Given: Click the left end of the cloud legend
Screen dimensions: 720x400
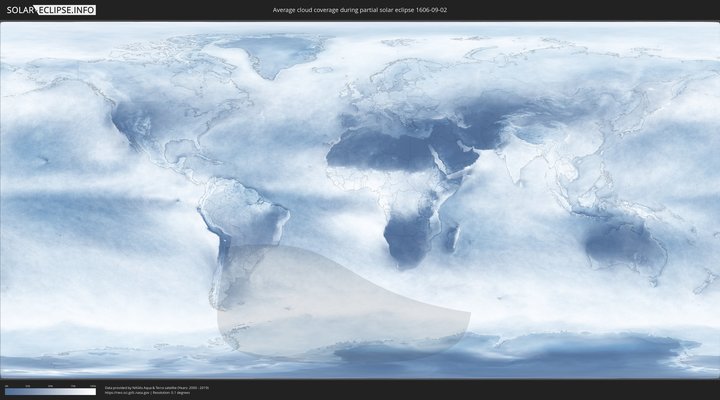Looking at the screenshot, I should (7, 392).
